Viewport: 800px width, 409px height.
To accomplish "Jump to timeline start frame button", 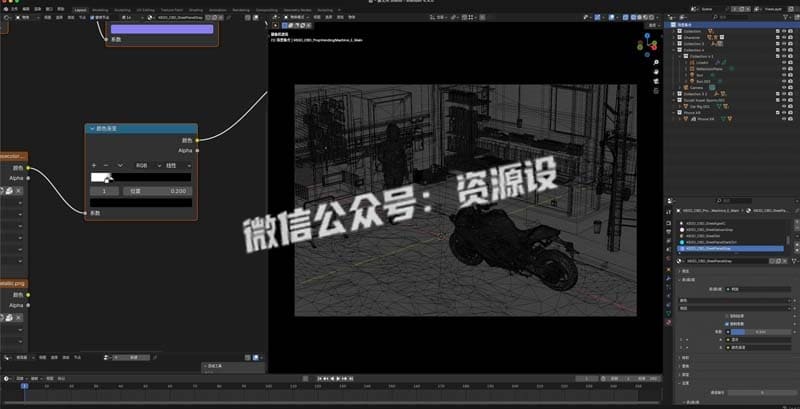I will pos(320,378).
